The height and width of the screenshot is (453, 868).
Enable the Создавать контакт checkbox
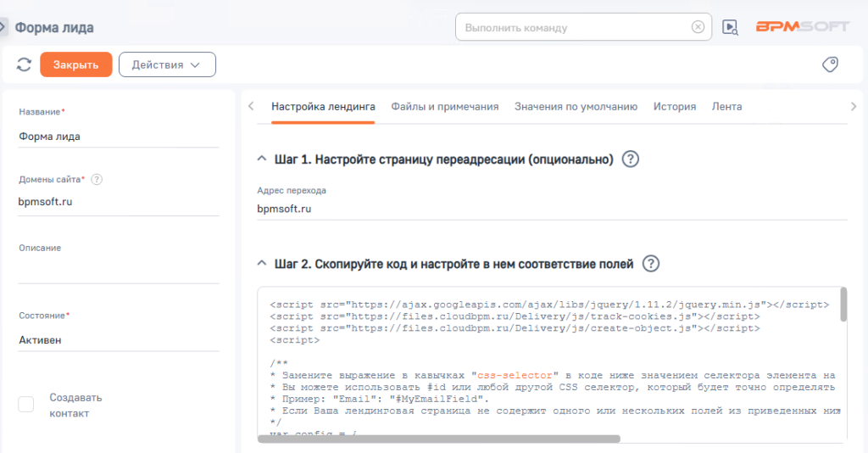(26, 405)
